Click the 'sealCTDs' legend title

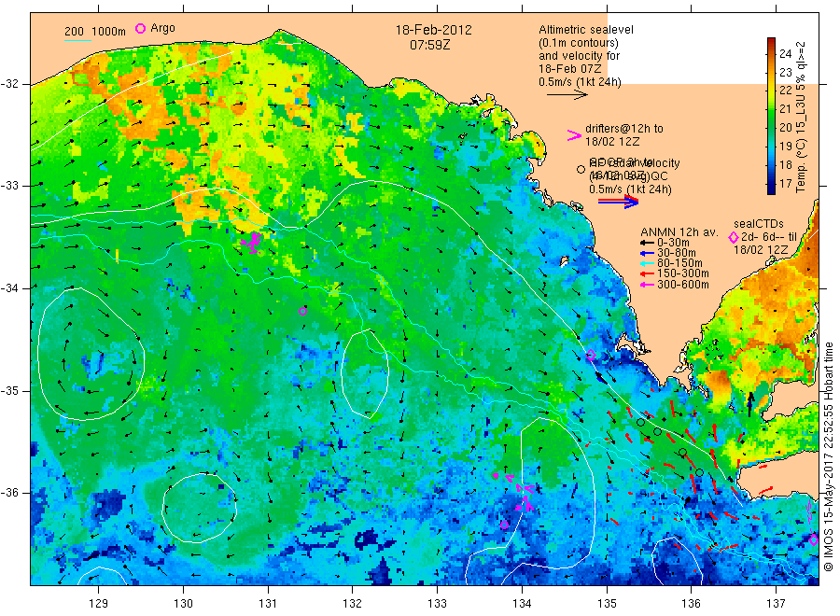(x=758, y=224)
